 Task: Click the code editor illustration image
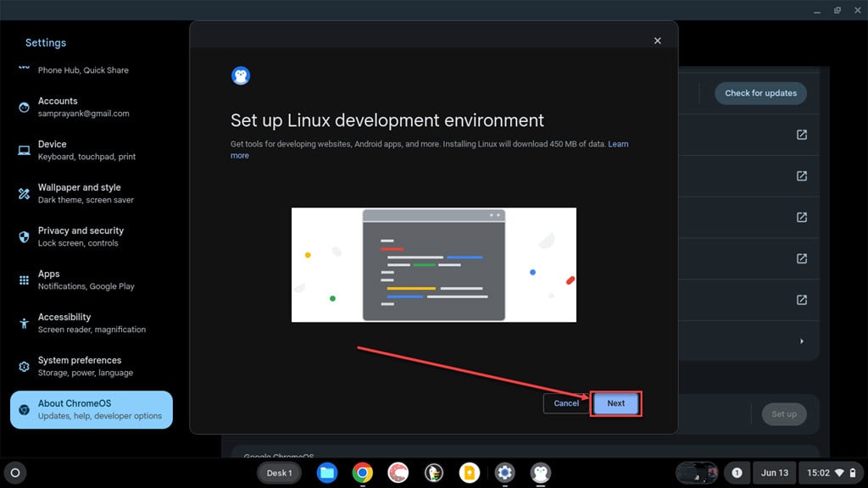[x=433, y=264]
